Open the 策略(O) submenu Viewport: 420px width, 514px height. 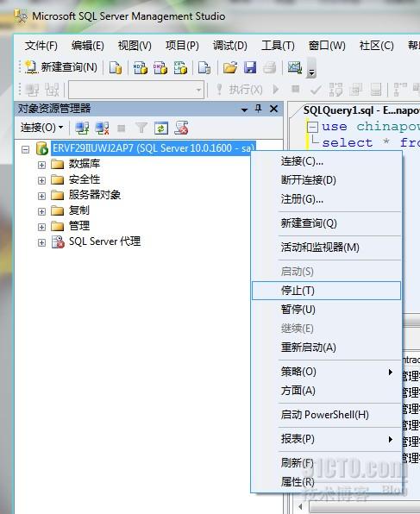(327, 372)
